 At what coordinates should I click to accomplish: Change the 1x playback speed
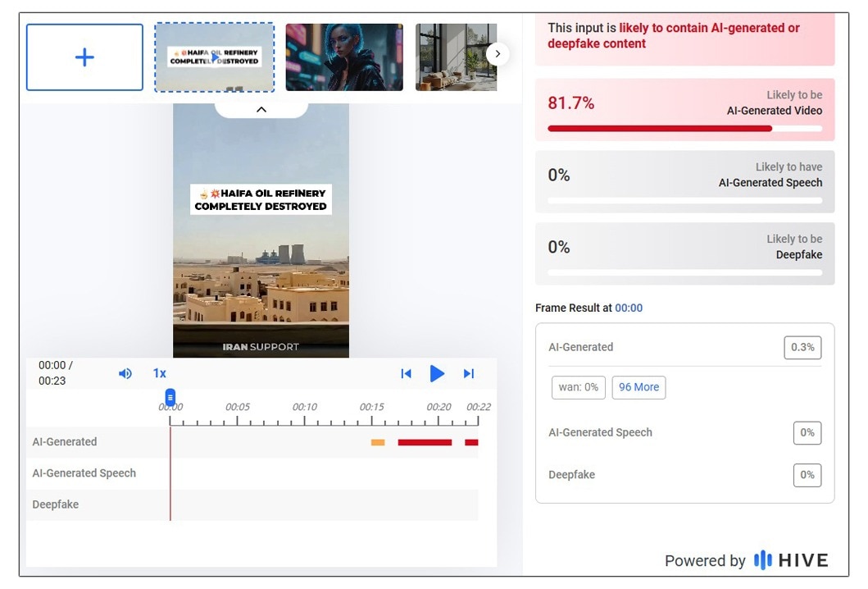pos(159,373)
